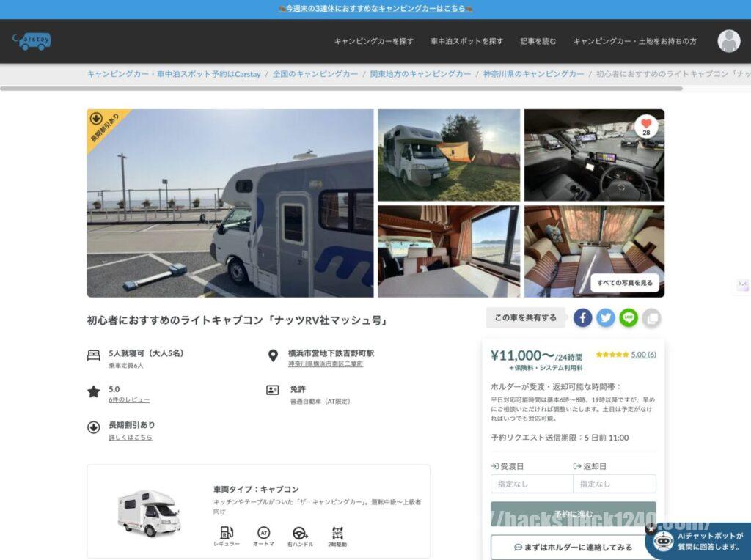This screenshot has height=560, width=751.
Task: Share this car on Twitter
Action: (606, 317)
